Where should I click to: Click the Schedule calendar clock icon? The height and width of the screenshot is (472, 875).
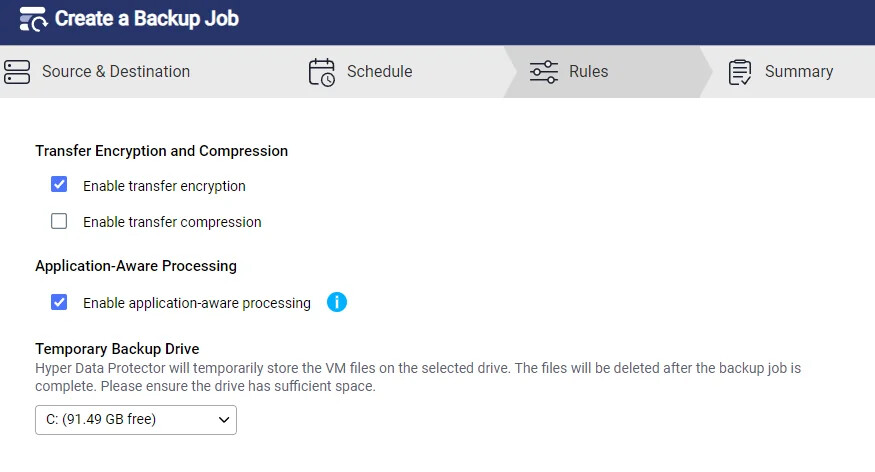point(321,73)
